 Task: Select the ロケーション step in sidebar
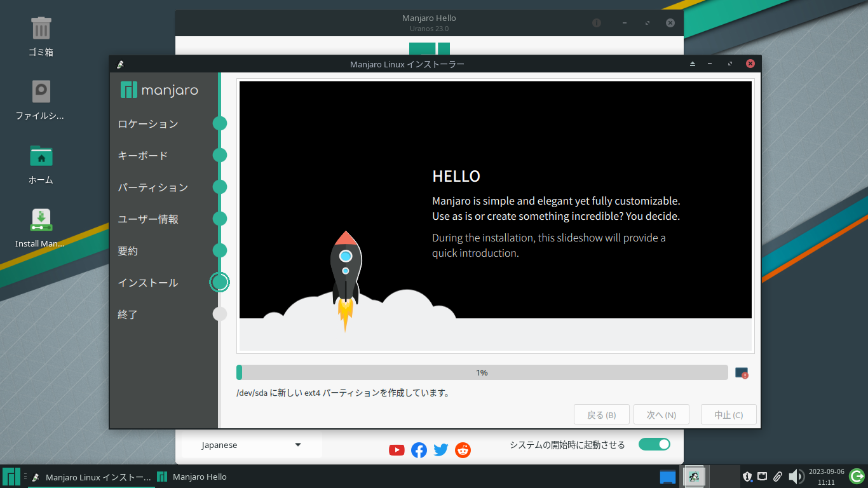pos(148,124)
